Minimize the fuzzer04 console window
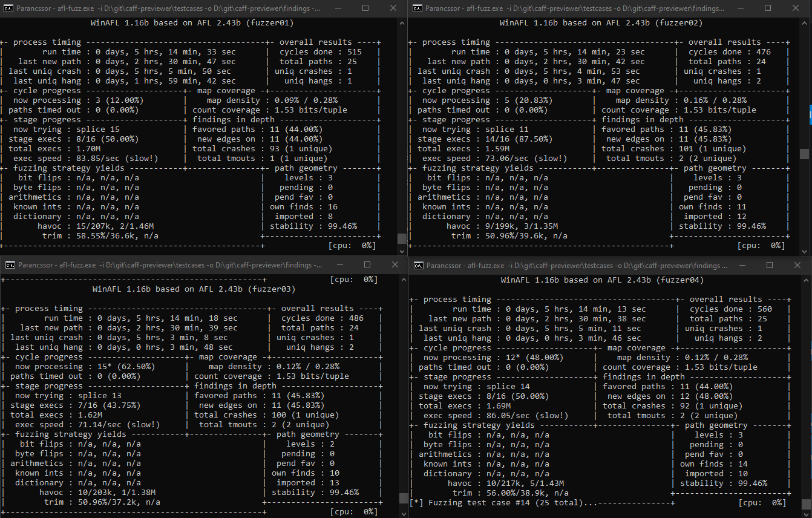This screenshot has width=812, height=518. click(x=742, y=265)
